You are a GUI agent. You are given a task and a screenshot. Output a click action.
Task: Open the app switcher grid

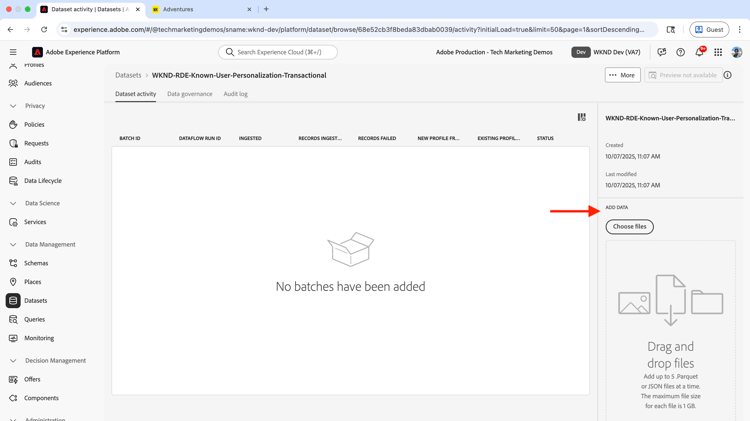[x=718, y=52]
